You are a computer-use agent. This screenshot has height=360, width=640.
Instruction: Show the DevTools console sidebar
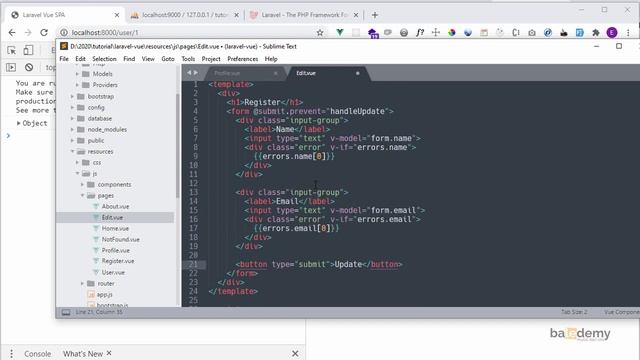pyautogui.click(x=11, y=67)
